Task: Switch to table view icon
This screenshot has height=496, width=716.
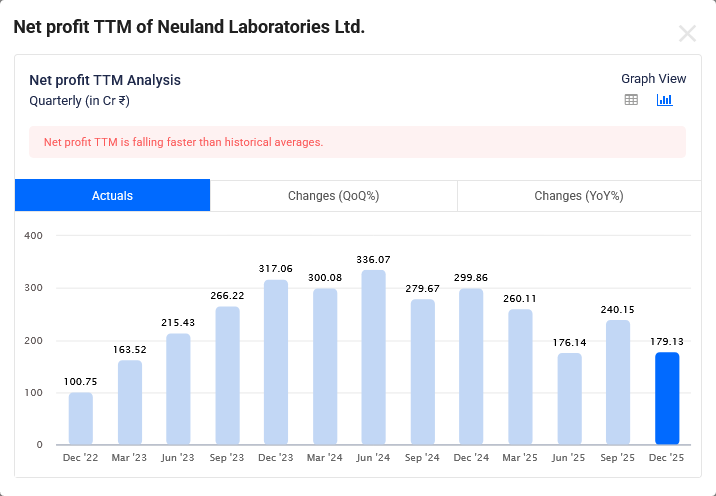Action: click(x=631, y=100)
